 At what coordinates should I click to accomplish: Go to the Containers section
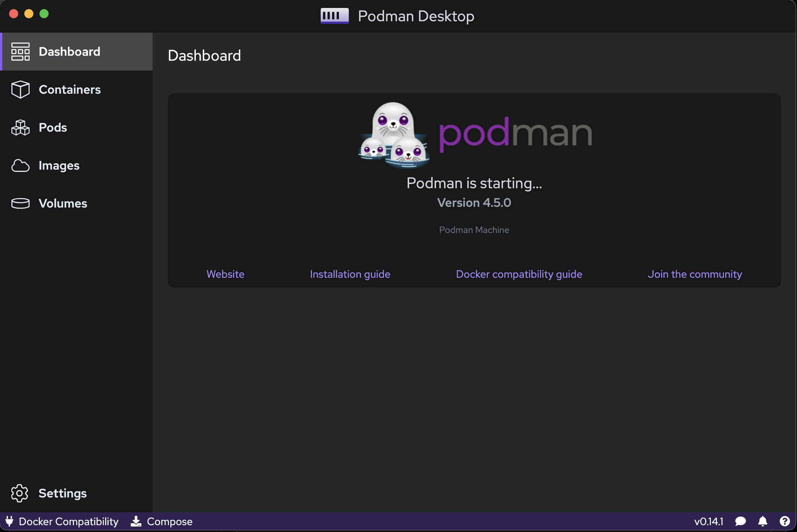tap(76, 90)
